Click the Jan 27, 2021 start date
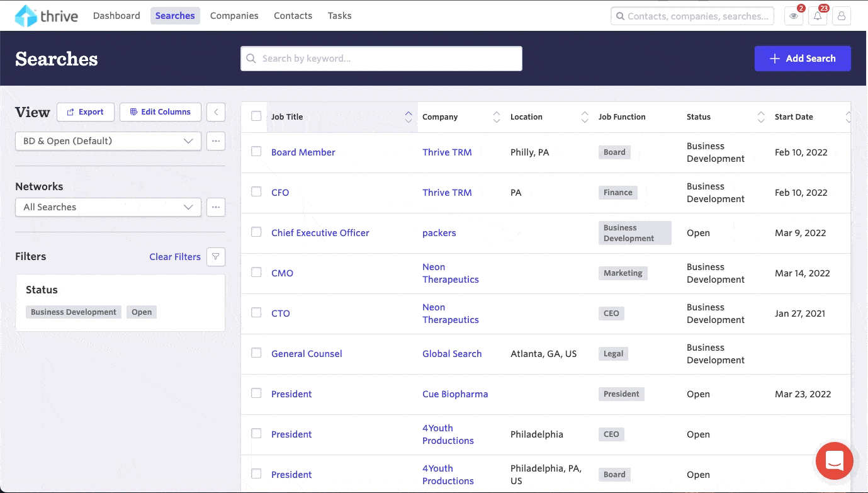The width and height of the screenshot is (868, 493). pyautogui.click(x=800, y=314)
